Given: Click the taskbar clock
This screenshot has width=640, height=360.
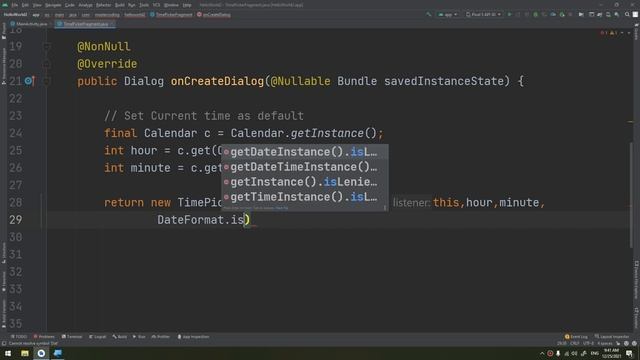Looking at the screenshot, I should pos(611,353).
